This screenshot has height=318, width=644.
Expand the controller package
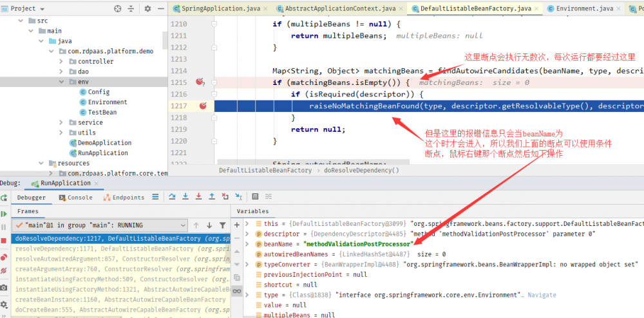pos(61,61)
